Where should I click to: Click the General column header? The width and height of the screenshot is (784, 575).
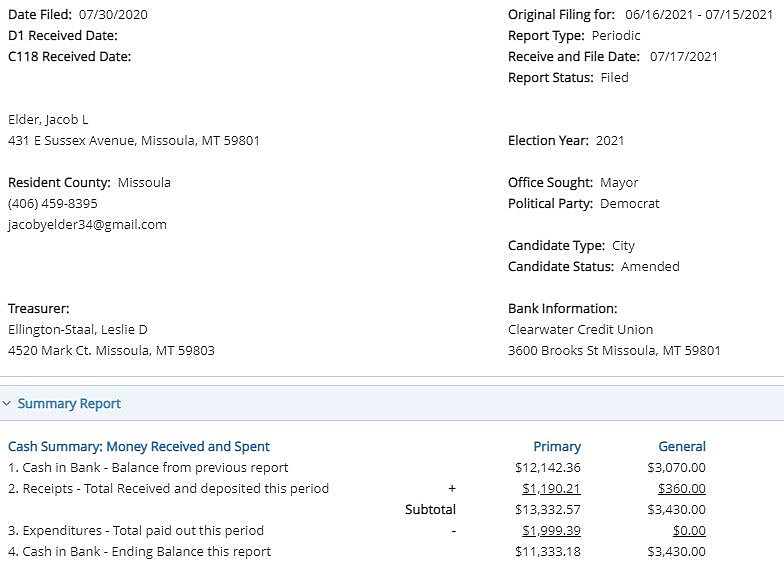tap(682, 446)
